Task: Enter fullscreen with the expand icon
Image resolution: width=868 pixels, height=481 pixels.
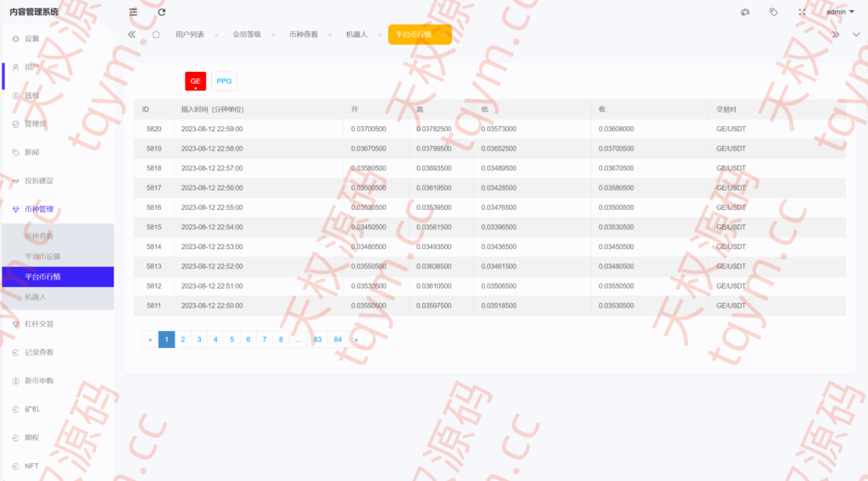Action: coord(802,12)
